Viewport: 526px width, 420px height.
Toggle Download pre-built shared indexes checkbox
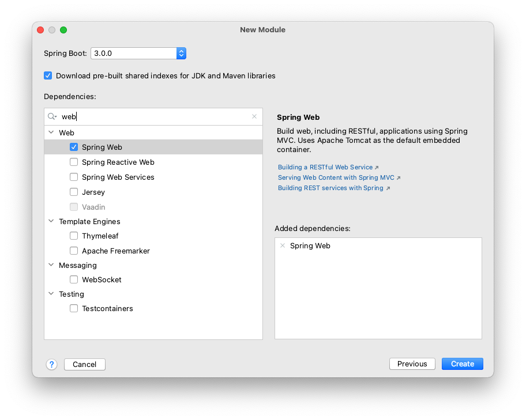point(48,75)
